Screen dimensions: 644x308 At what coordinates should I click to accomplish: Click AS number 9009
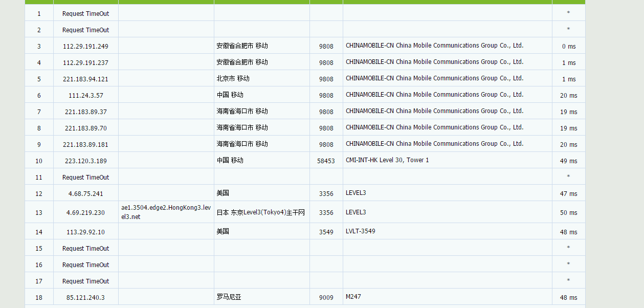tap(326, 297)
